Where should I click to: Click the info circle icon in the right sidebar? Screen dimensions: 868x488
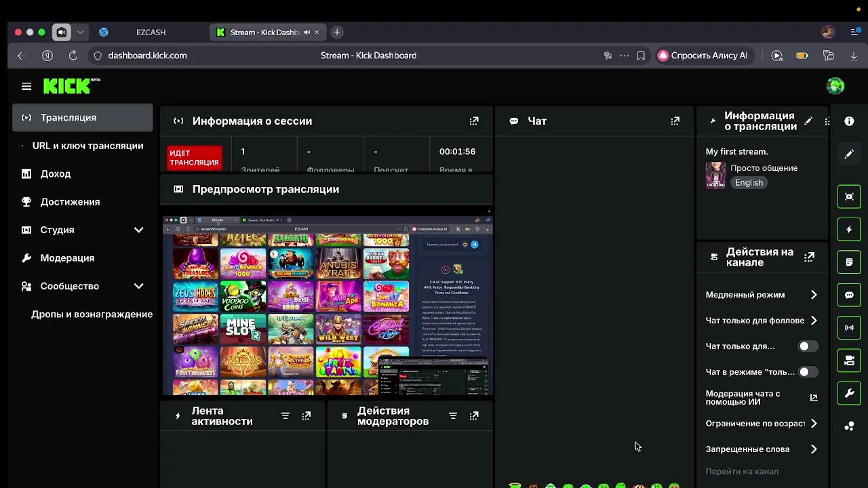pos(849,121)
